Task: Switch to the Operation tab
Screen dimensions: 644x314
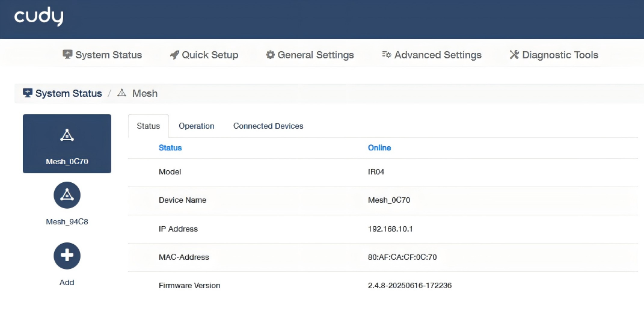Action: [197, 126]
